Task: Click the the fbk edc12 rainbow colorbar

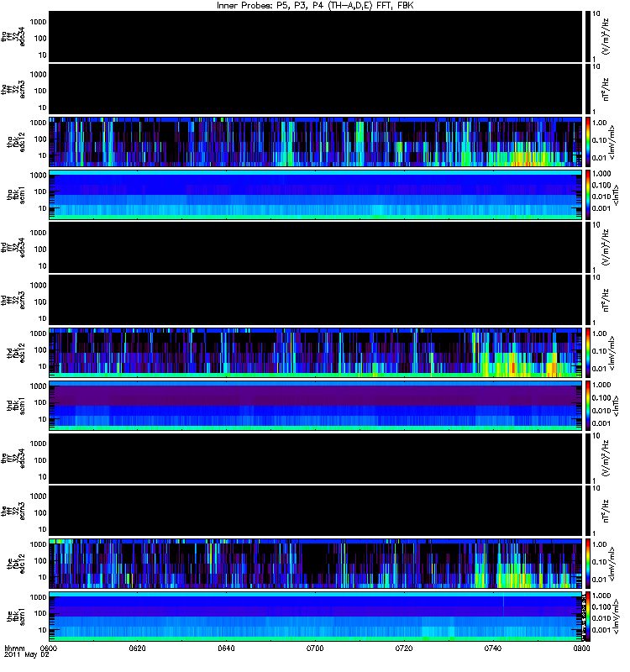Action: [x=587, y=563]
